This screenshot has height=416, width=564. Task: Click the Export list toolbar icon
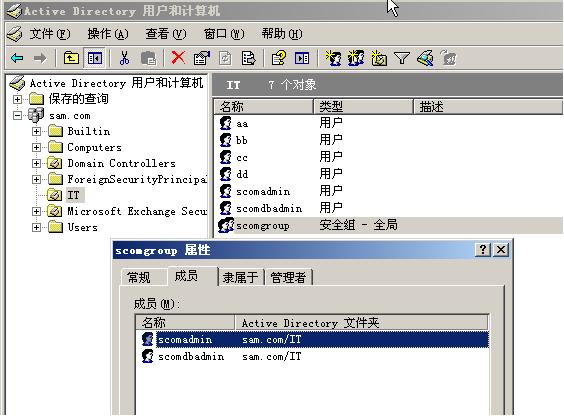pos(249,58)
